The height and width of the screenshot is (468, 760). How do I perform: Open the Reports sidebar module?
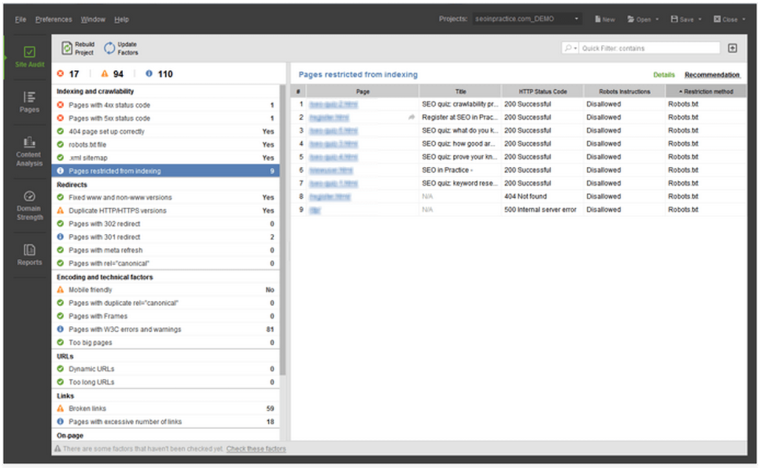click(x=29, y=254)
